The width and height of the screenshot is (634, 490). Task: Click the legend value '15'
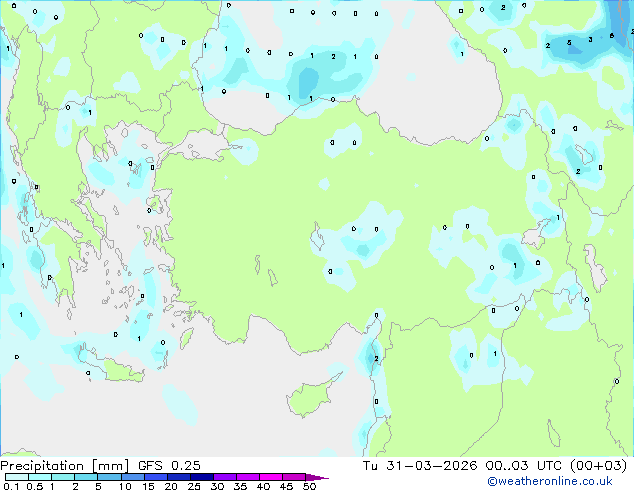[148, 486]
